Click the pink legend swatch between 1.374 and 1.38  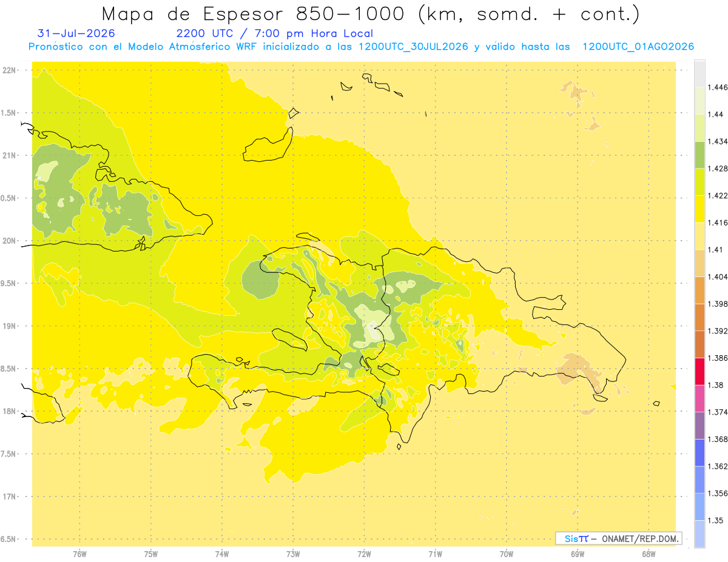click(699, 398)
